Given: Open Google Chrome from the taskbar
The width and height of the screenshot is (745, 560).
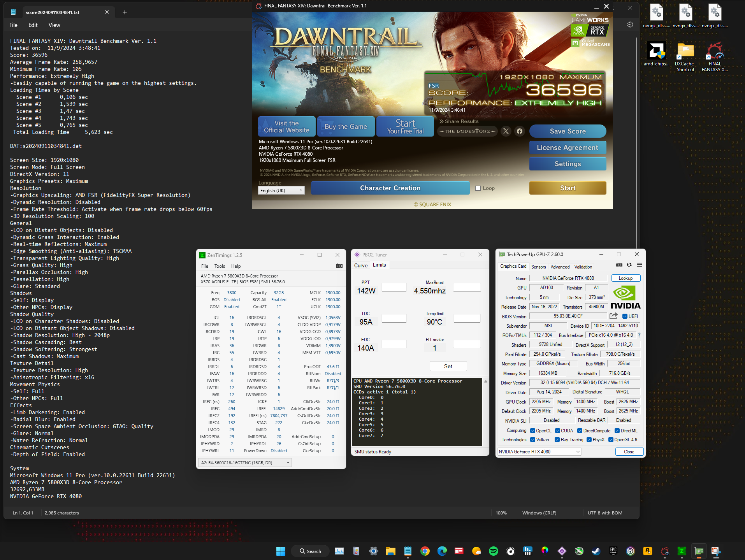Looking at the screenshot, I should coord(425,551).
